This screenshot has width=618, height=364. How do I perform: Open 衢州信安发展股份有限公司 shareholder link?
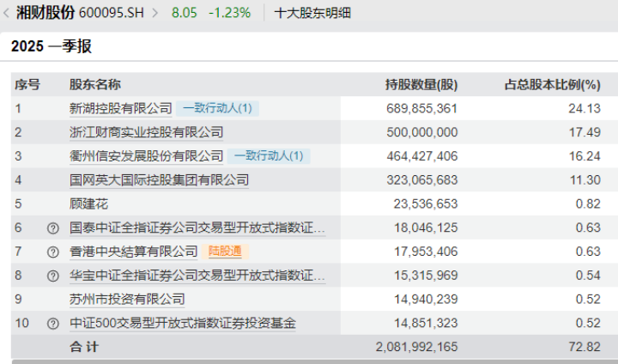(x=146, y=156)
